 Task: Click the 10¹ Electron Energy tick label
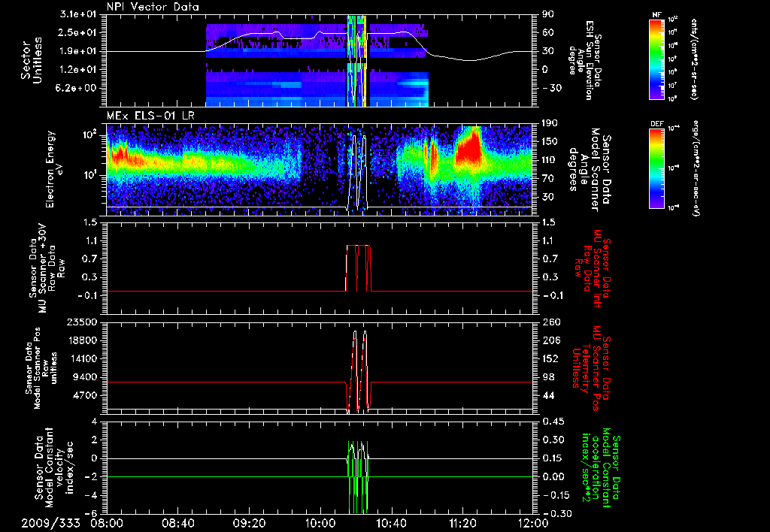pyautogui.click(x=90, y=175)
